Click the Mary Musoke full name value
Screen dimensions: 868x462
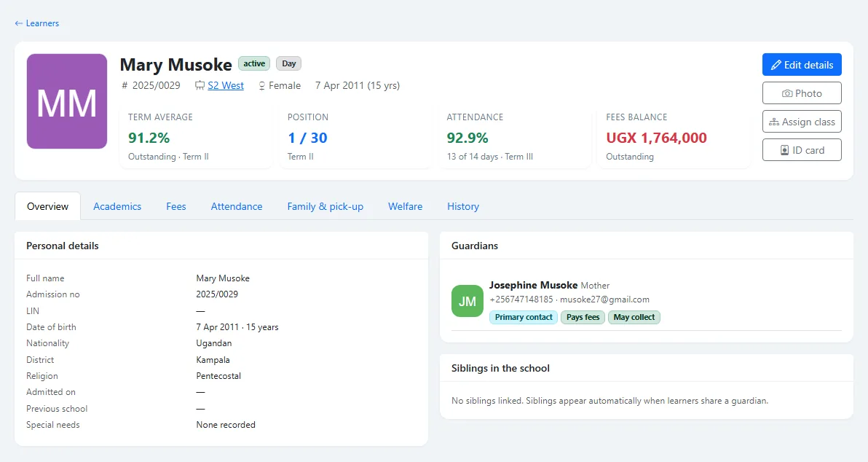tap(223, 278)
